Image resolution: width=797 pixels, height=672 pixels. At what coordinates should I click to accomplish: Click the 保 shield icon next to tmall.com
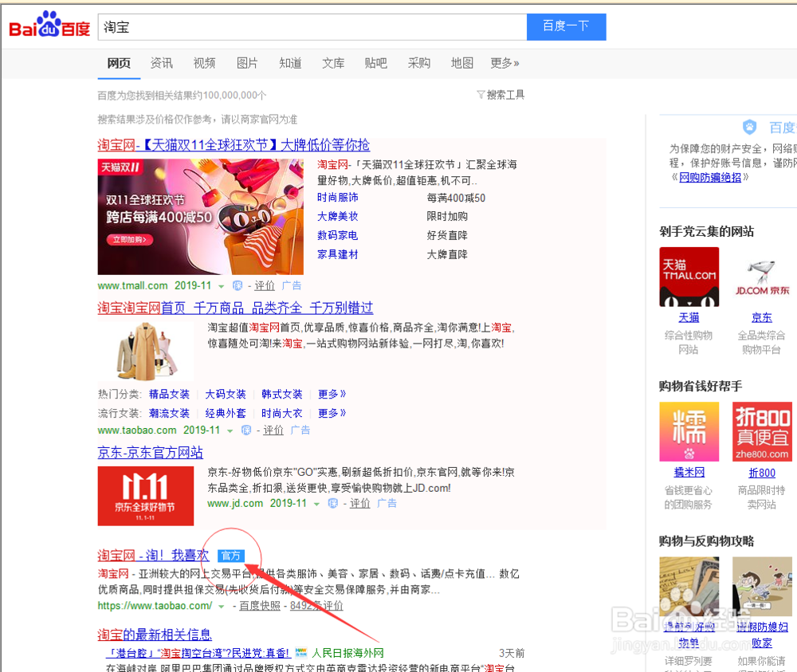click(238, 285)
